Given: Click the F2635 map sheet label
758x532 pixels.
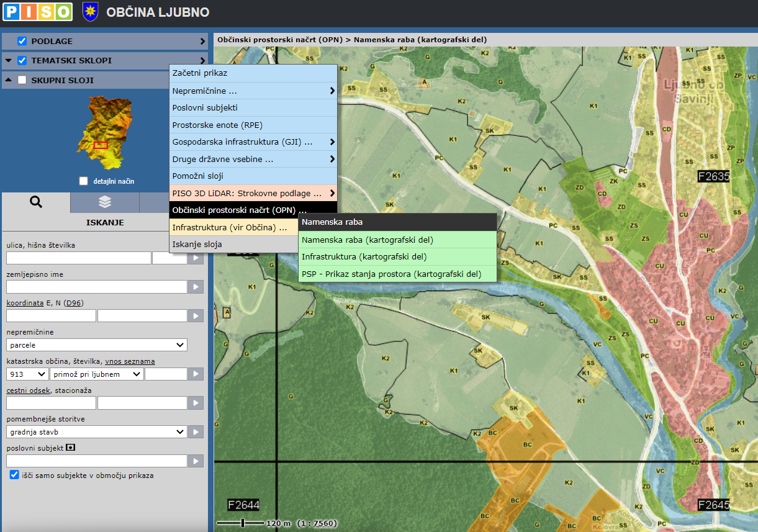Looking at the screenshot, I should (714, 176).
